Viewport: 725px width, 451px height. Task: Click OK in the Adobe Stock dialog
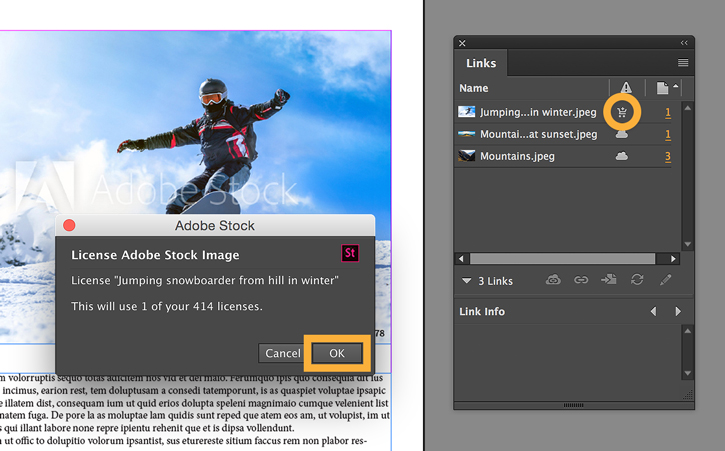point(337,353)
